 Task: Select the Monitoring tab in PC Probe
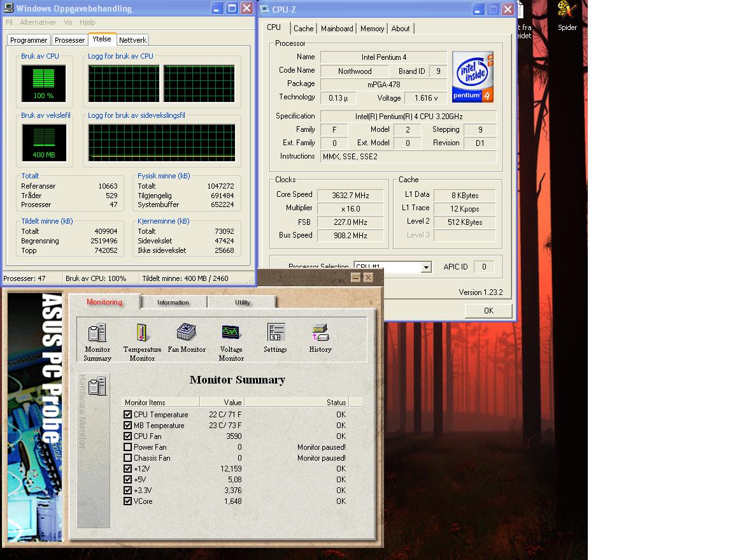tap(104, 302)
